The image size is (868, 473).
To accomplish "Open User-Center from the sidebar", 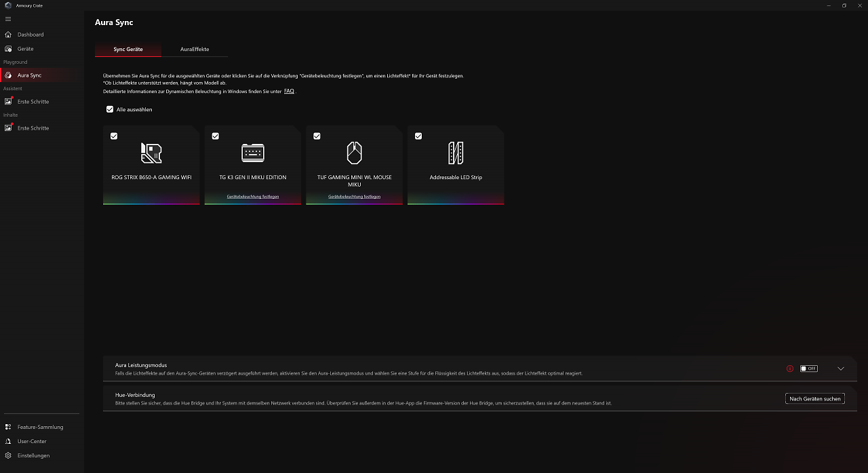I will pyautogui.click(x=32, y=441).
